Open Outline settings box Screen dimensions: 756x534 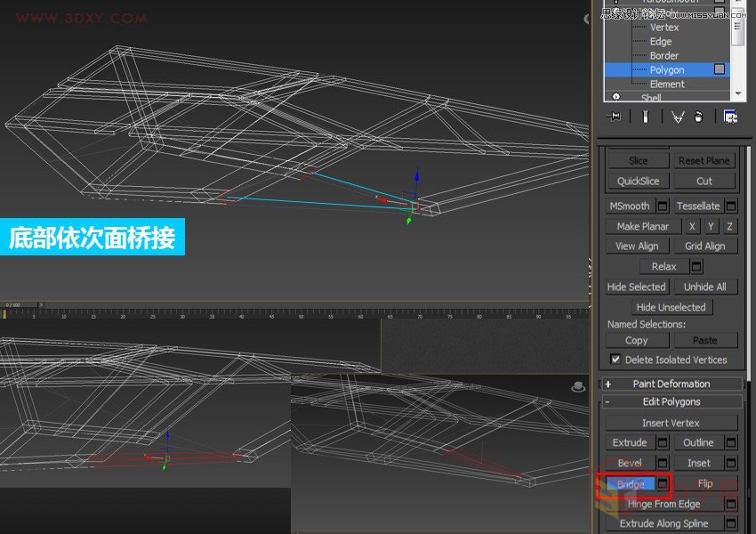pos(731,442)
